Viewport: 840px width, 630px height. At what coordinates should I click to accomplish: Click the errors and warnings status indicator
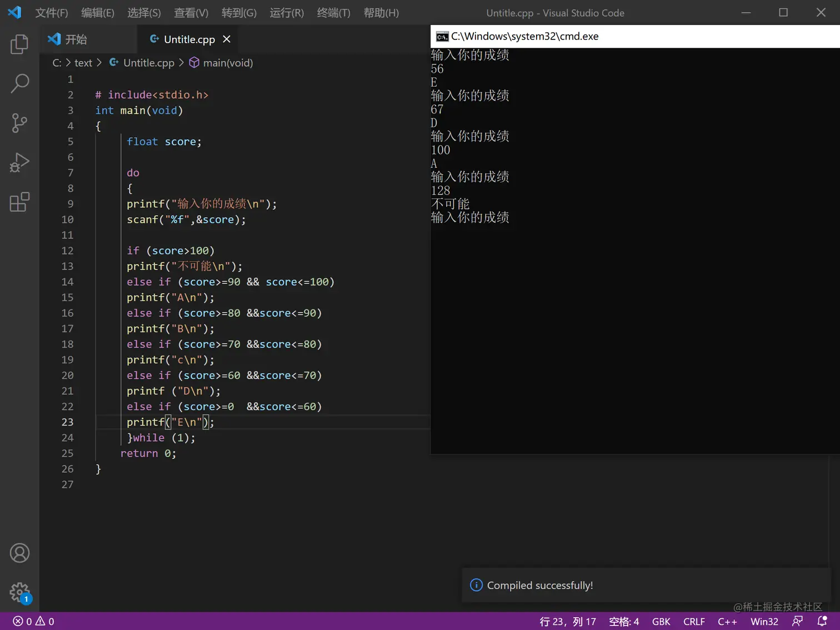tap(33, 621)
